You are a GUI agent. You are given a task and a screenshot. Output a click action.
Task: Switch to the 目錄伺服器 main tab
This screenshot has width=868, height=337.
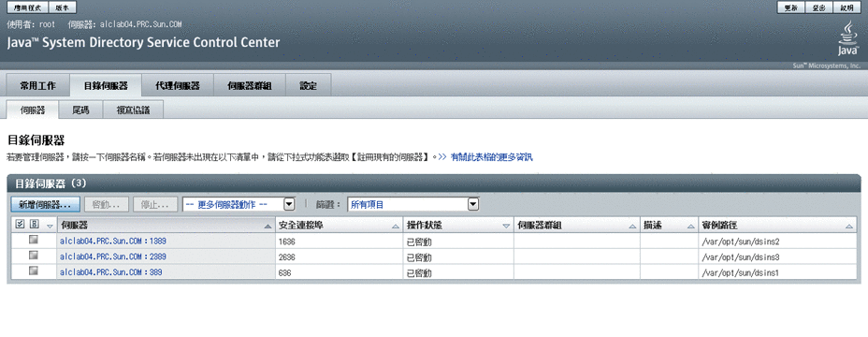click(106, 86)
